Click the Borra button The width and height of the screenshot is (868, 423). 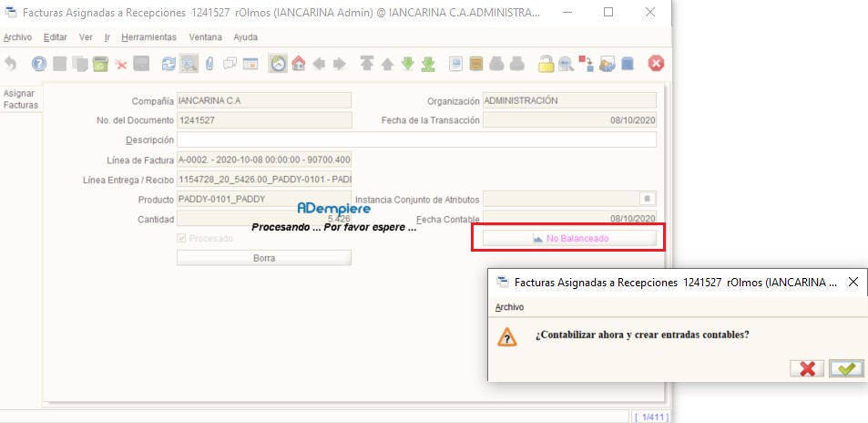coord(263,258)
